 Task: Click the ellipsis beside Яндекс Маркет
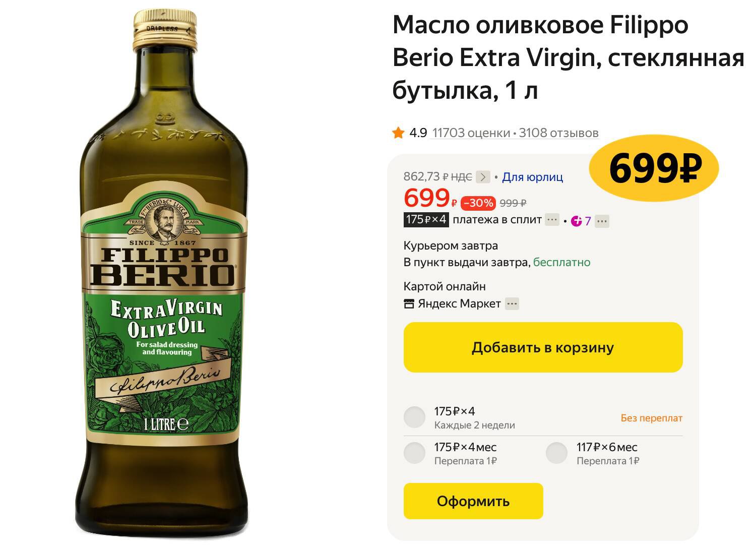tap(511, 303)
